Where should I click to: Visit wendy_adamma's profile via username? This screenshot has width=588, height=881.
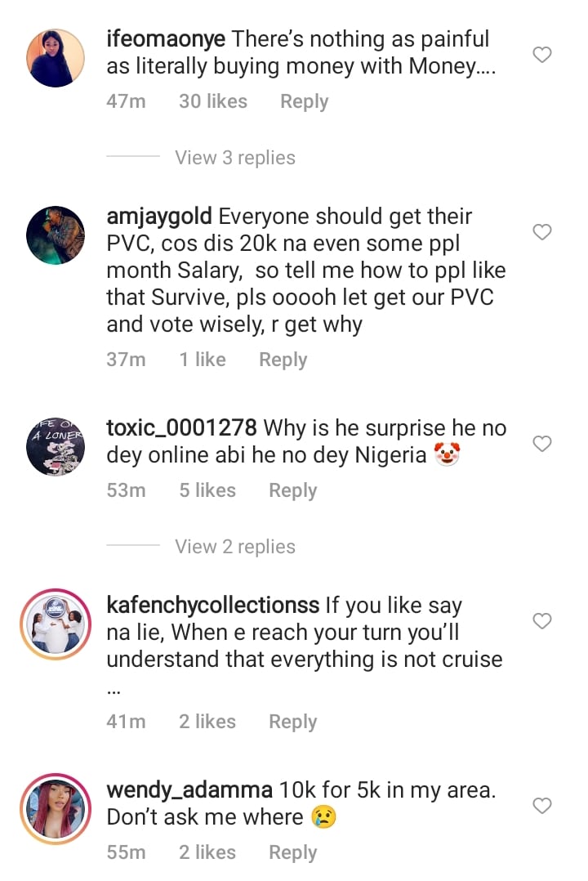click(189, 790)
